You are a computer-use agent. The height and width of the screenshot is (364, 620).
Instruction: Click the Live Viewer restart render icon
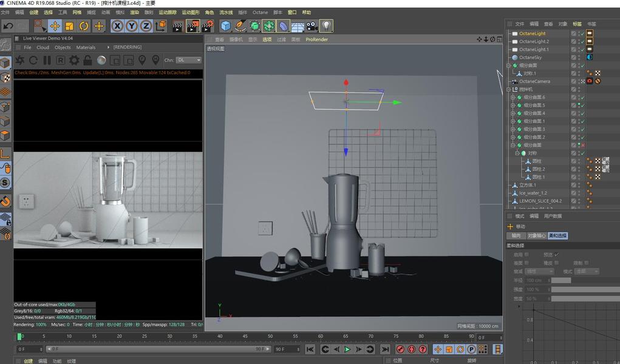(x=33, y=60)
